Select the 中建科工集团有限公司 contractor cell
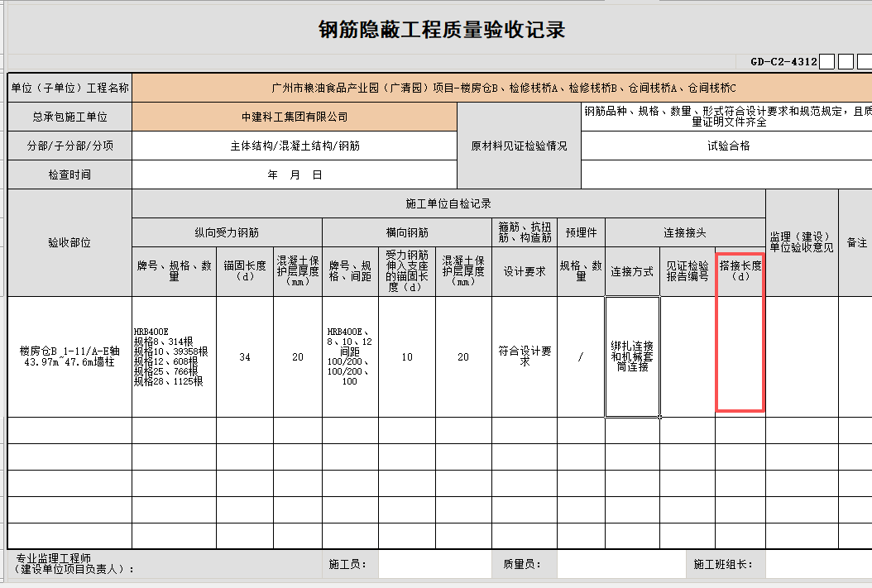 point(294,117)
